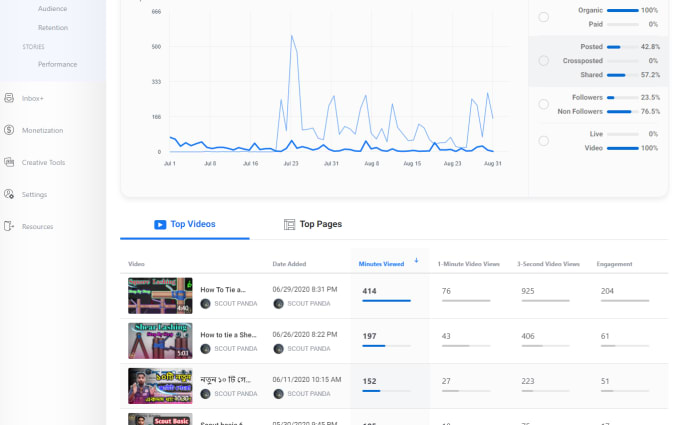Open Retention in the sidebar
This screenshot has height=425, width=680.
tap(53, 28)
